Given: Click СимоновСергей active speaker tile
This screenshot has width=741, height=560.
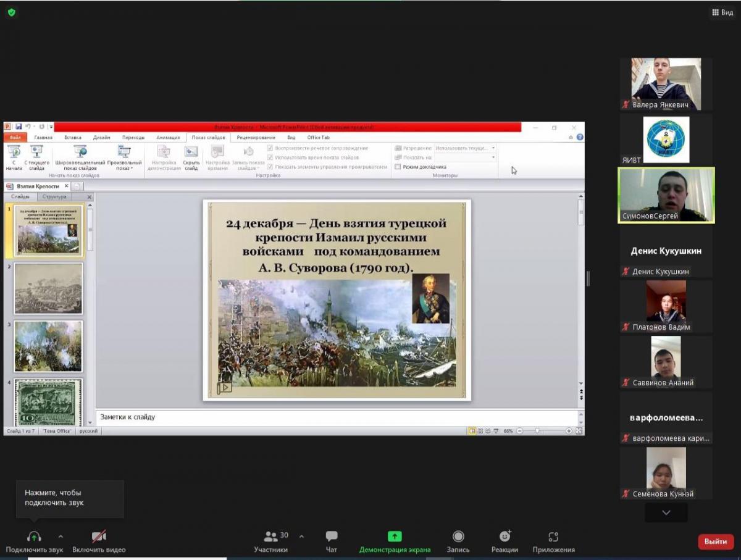Looking at the screenshot, I should click(667, 195).
